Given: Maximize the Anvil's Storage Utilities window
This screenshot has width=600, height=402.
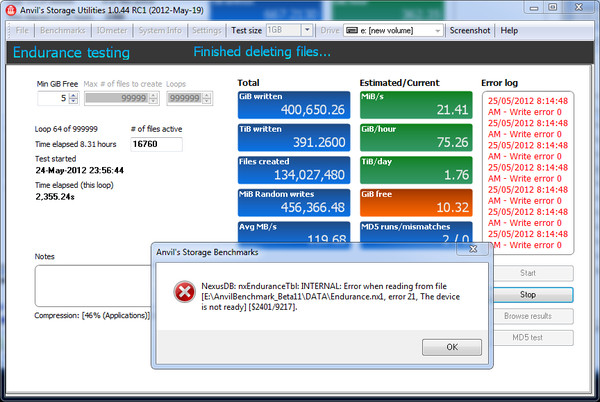Looking at the screenshot, I should tap(553, 8).
